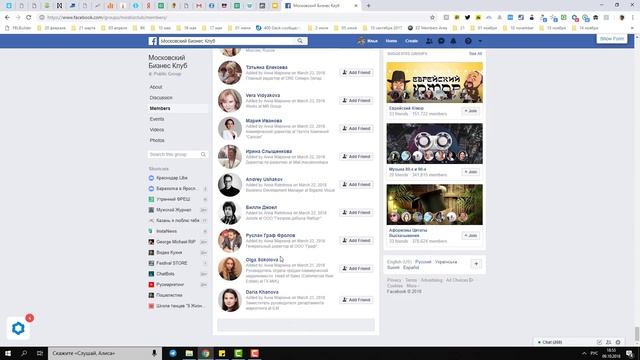Open the Windows Start menu

(x=8, y=353)
